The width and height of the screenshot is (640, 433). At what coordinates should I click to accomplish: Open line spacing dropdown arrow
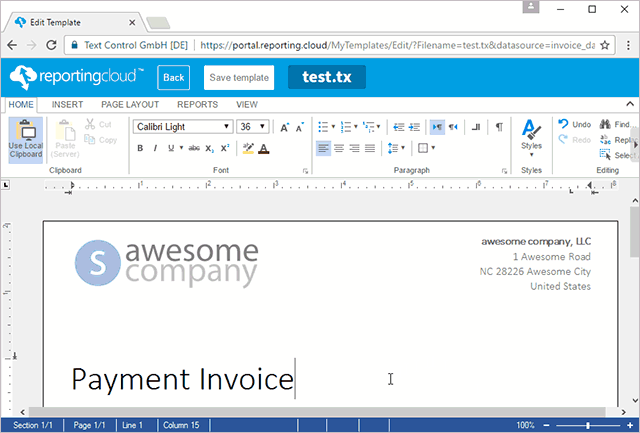point(403,148)
